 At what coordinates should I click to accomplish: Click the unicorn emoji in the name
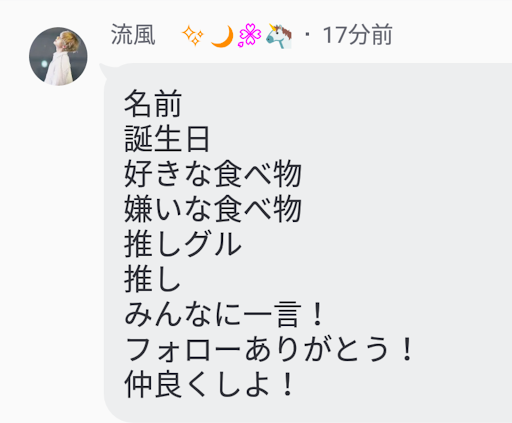tap(279, 36)
